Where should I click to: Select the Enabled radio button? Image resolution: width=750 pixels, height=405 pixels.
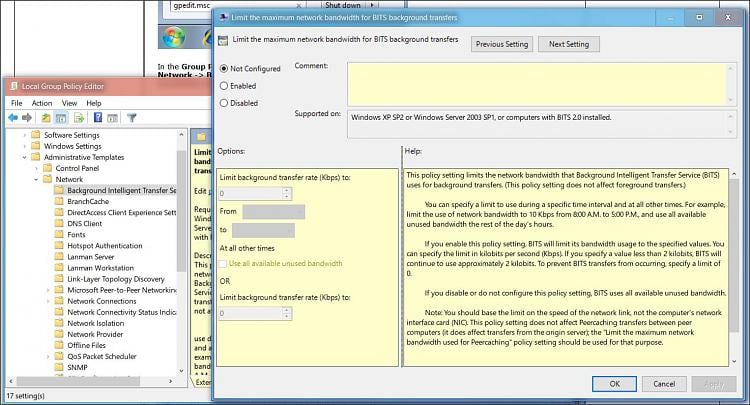pyautogui.click(x=223, y=86)
